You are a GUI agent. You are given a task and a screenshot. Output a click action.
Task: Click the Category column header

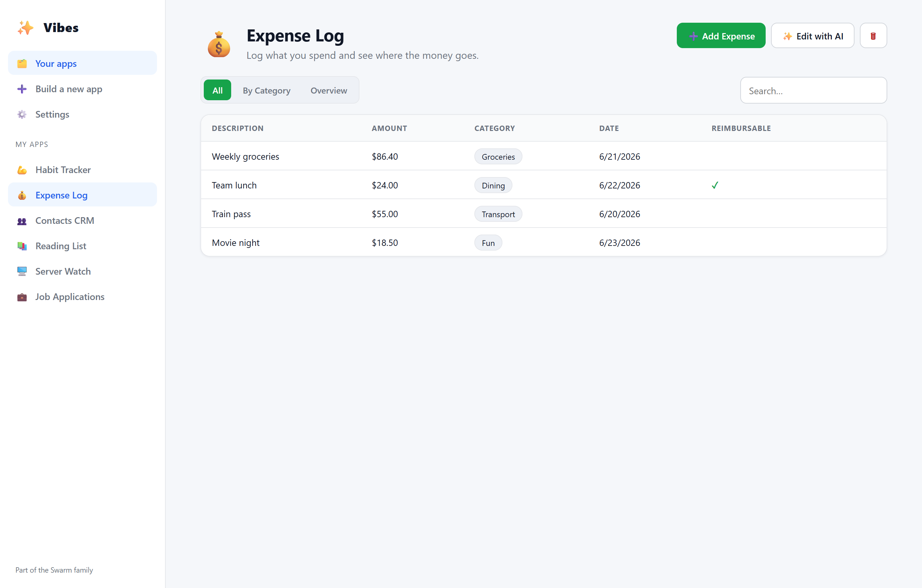coord(494,128)
